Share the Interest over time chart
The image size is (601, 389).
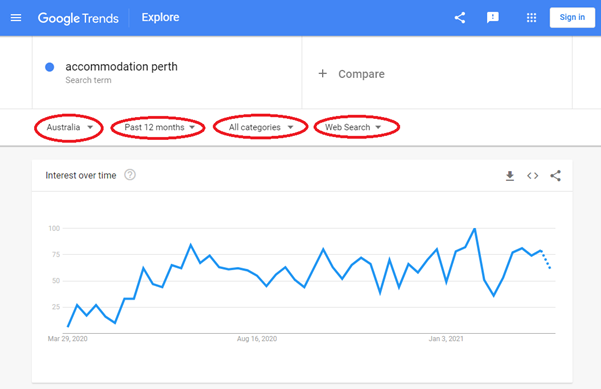click(x=555, y=176)
